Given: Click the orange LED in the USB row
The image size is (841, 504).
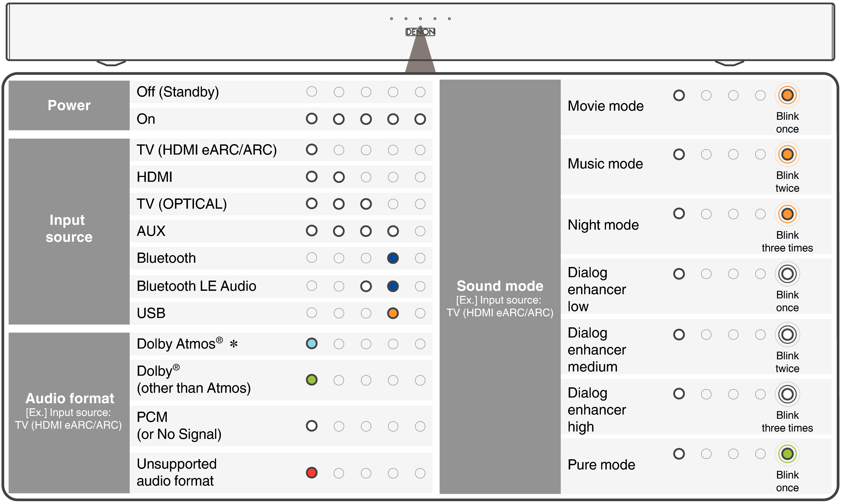Looking at the screenshot, I should click(393, 313).
